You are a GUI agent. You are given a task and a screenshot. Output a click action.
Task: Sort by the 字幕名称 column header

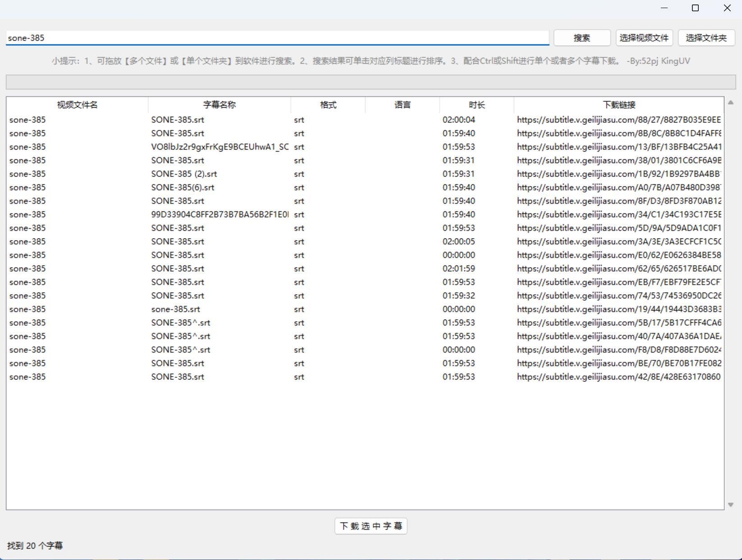[220, 105]
